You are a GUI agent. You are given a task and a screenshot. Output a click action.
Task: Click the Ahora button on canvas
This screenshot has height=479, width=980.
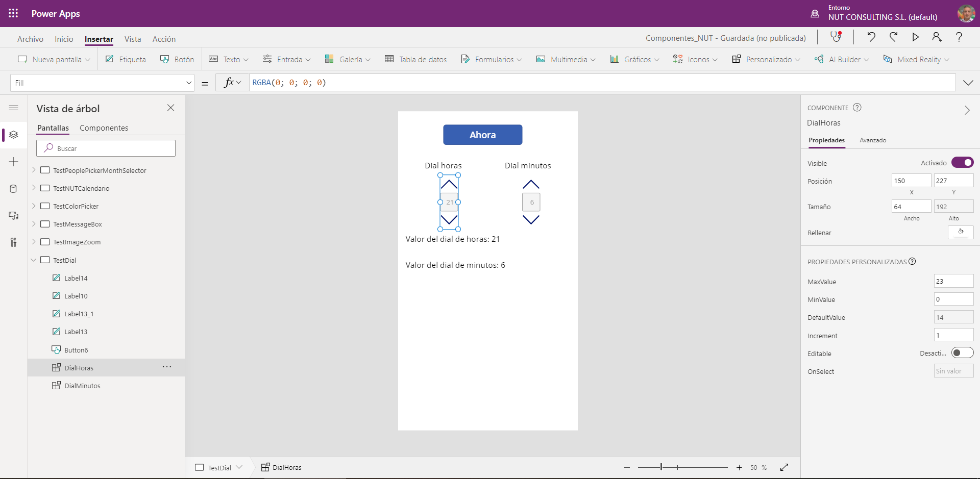click(482, 135)
